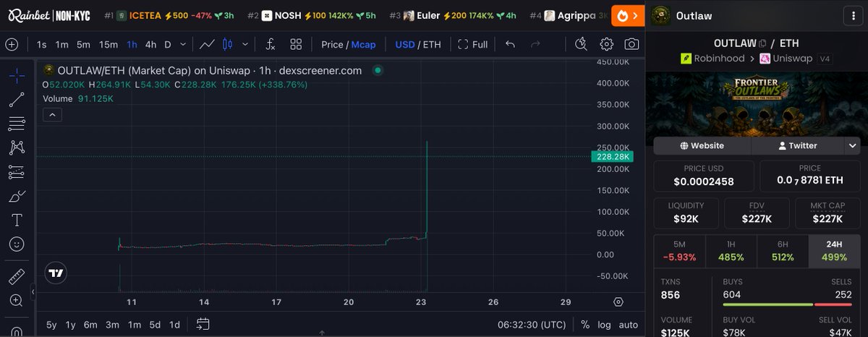Toggle percent scale on price axis
Screen dimensions: 868x337
[584, 325]
